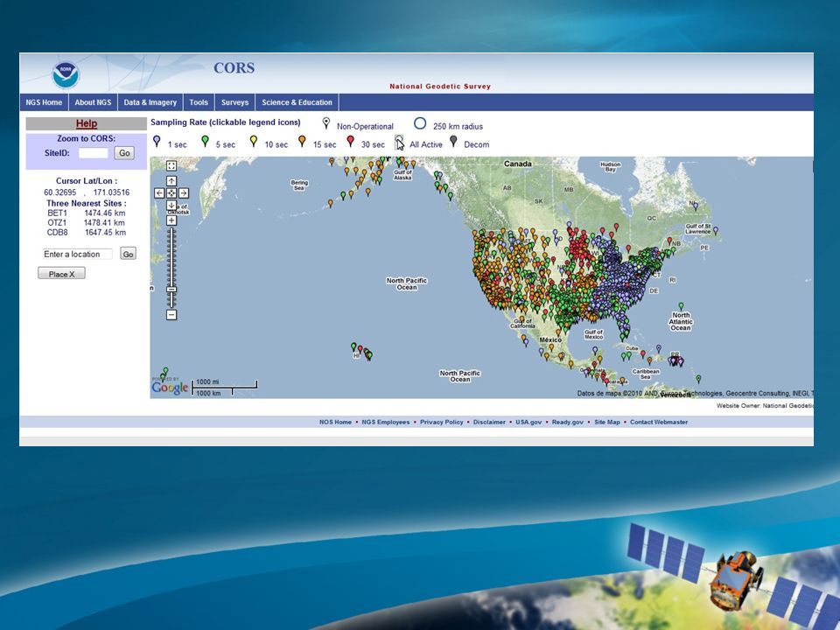840x630 pixels.
Task: Open the Privacy Policy footer link
Action: pos(441,422)
